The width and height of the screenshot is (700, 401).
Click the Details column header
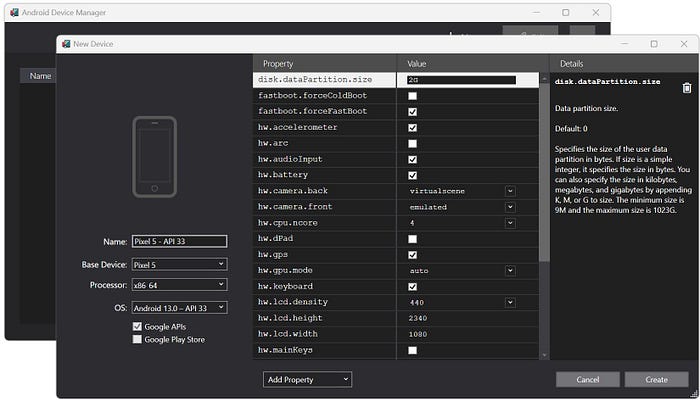tap(624, 64)
